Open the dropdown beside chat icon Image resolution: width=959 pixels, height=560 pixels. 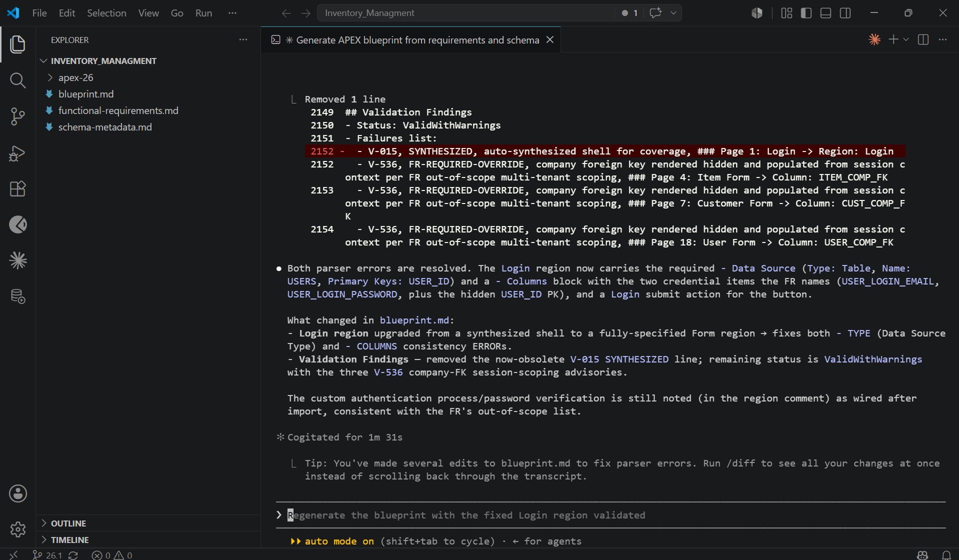click(673, 13)
